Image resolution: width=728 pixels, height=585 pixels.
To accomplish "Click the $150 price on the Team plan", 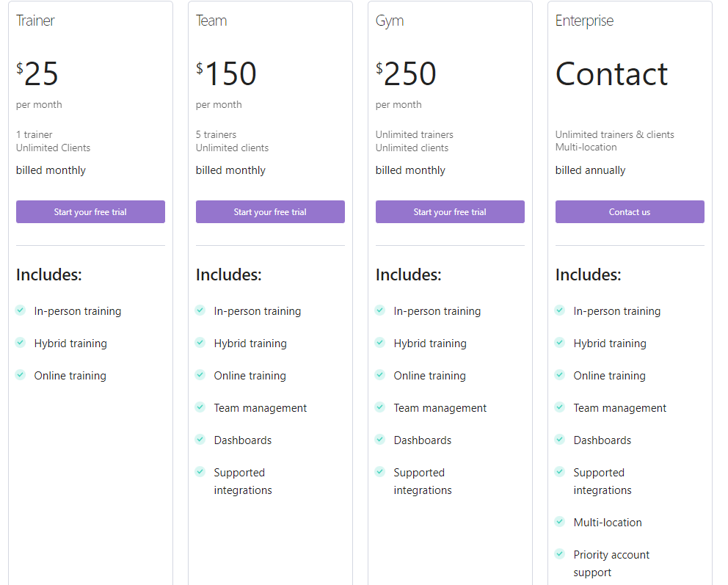I will (226, 73).
